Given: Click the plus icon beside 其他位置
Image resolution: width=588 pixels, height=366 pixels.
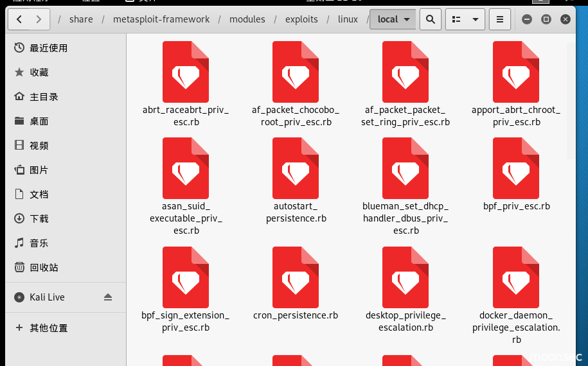Looking at the screenshot, I should [19, 327].
